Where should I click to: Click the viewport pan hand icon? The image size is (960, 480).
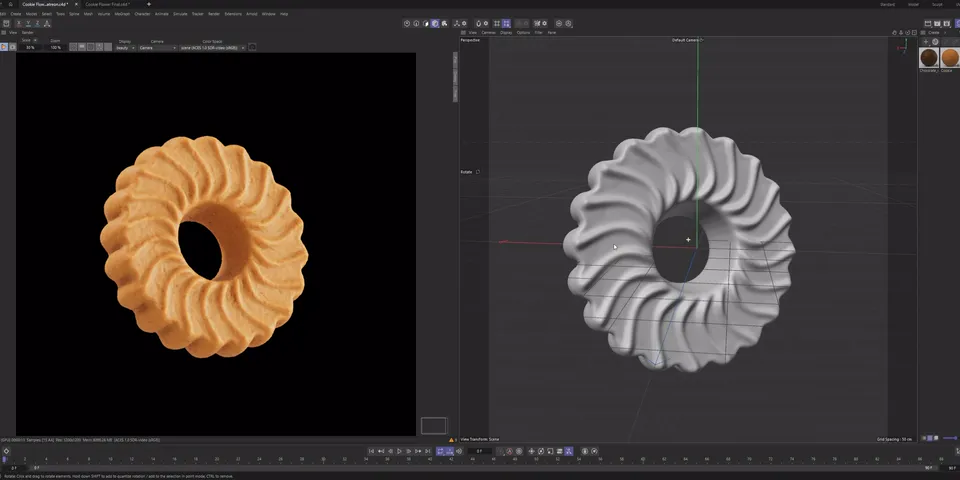894,32
